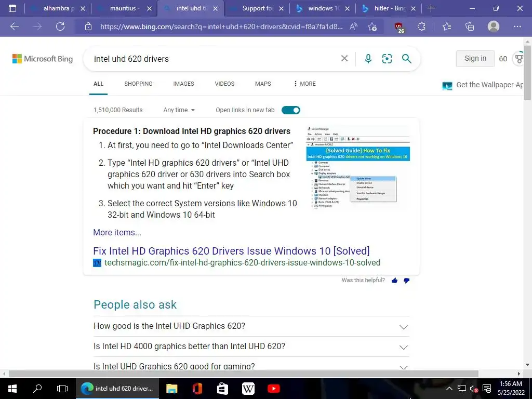532x399 pixels.
Task: Start a voice search with the microphone
Action: (x=368, y=59)
